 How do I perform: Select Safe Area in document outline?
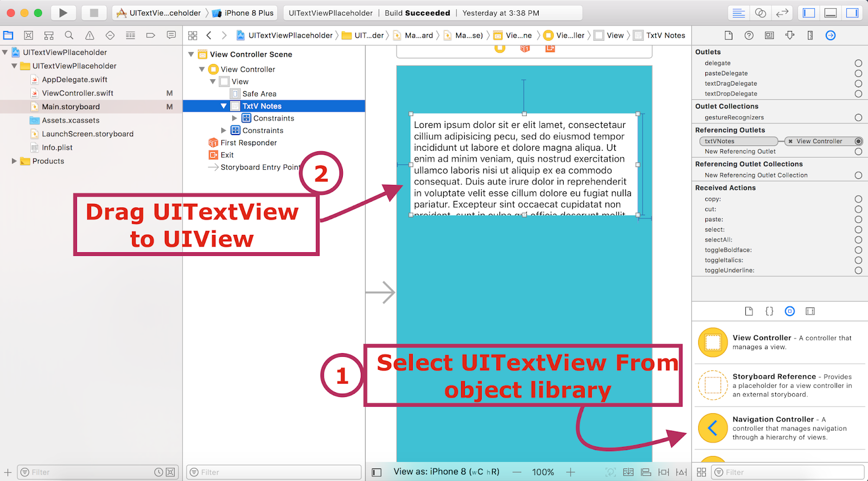tap(259, 94)
